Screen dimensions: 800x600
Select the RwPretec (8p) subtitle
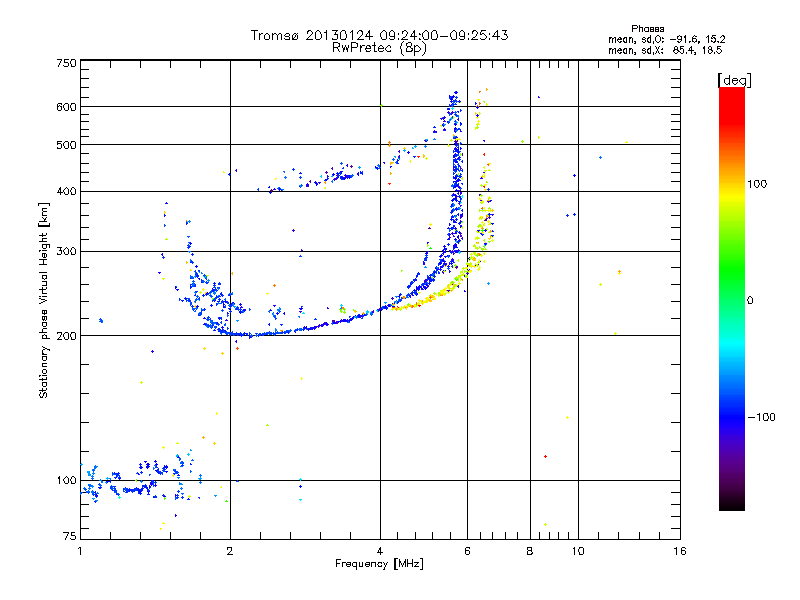coord(379,47)
